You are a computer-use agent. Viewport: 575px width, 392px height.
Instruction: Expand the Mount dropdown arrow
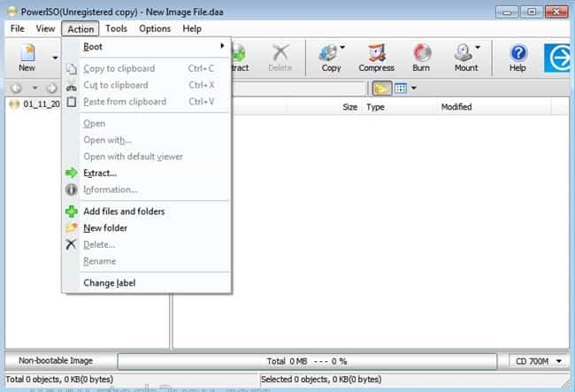[x=478, y=47]
